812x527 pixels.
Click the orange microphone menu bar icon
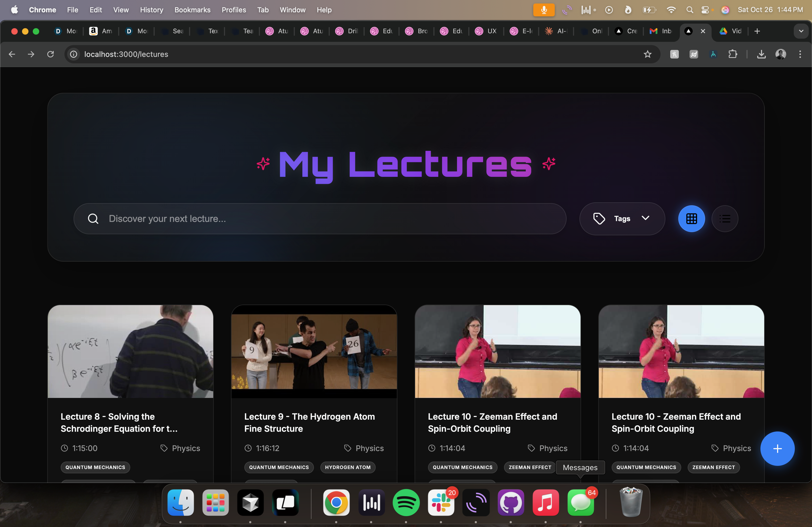[543, 10]
